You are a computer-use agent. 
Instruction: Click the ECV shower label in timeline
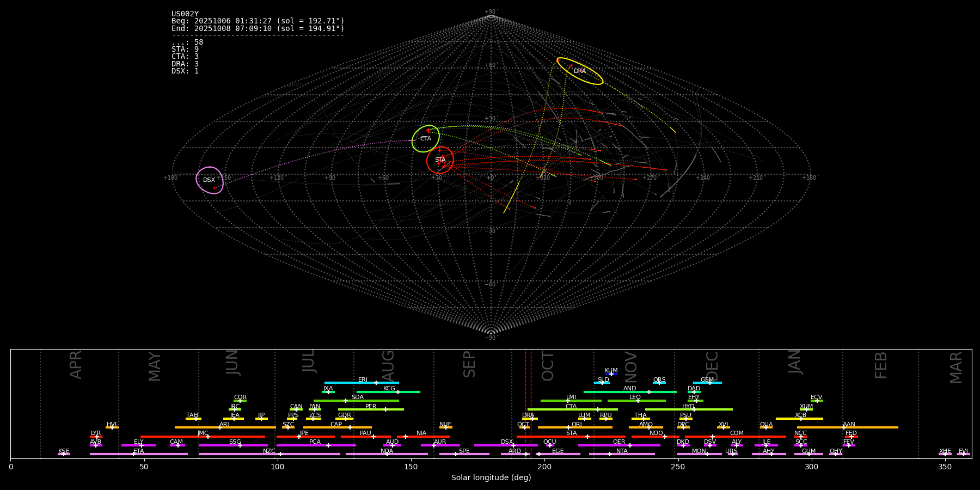click(x=817, y=397)
